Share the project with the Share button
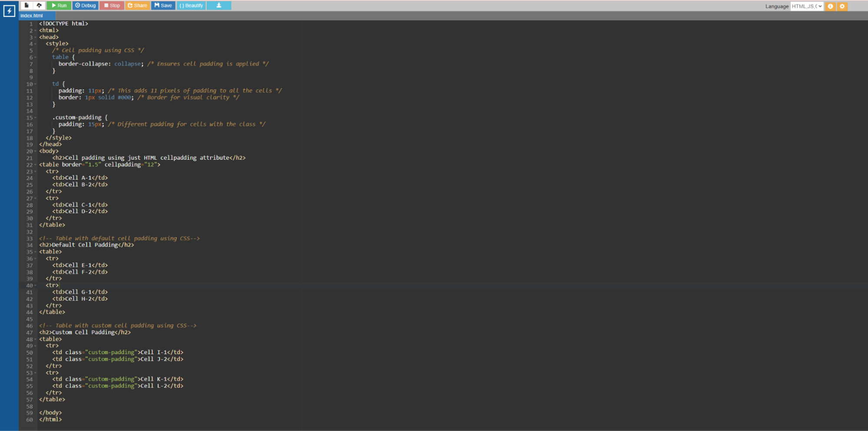The image size is (868, 431). (x=138, y=6)
